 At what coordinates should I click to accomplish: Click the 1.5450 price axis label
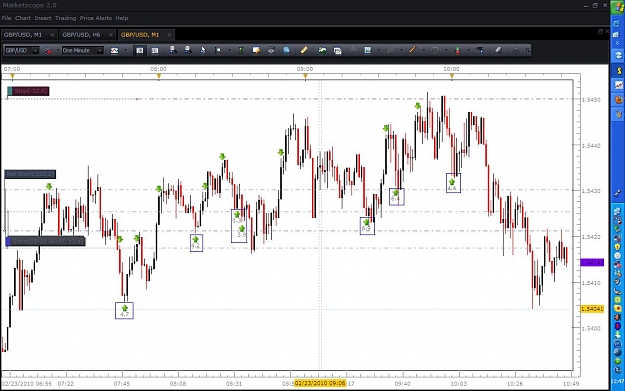pyautogui.click(x=591, y=100)
